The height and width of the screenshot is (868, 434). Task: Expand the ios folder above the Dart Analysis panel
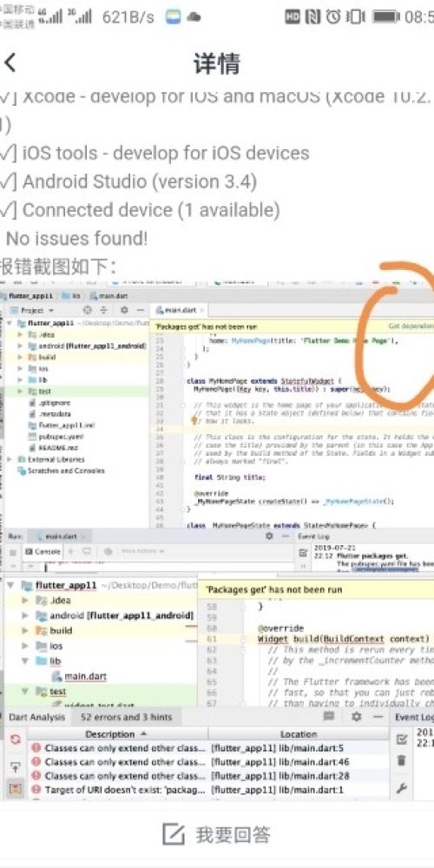pyautogui.click(x=25, y=646)
